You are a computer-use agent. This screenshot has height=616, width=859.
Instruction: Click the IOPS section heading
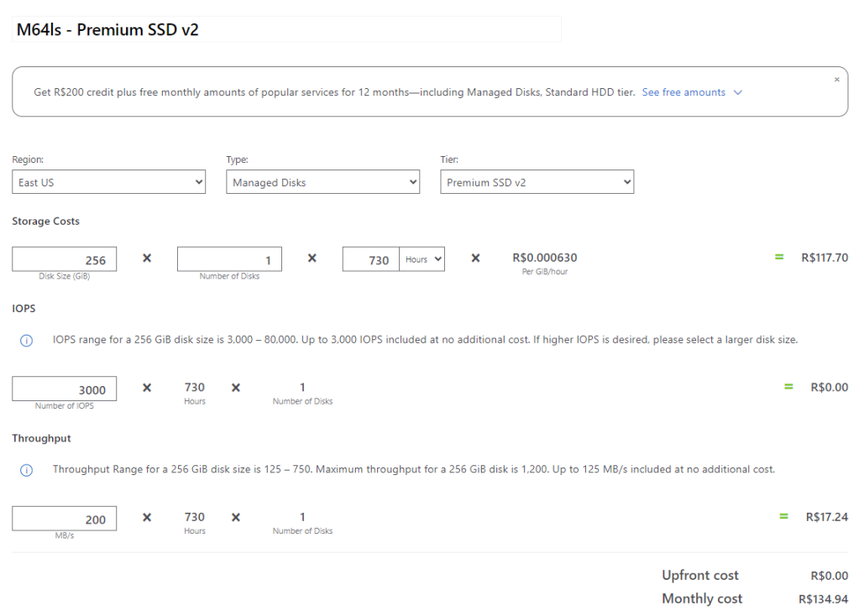pos(24,308)
